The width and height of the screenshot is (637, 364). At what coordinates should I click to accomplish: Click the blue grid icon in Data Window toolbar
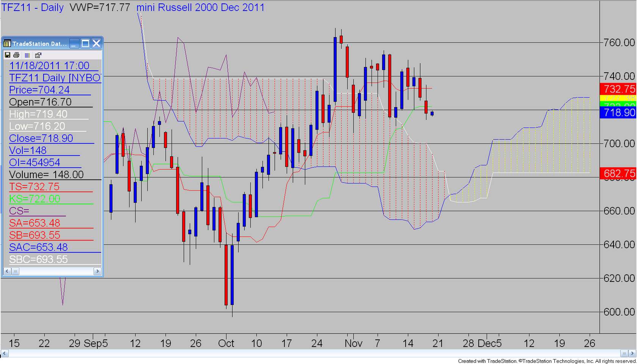(27, 55)
